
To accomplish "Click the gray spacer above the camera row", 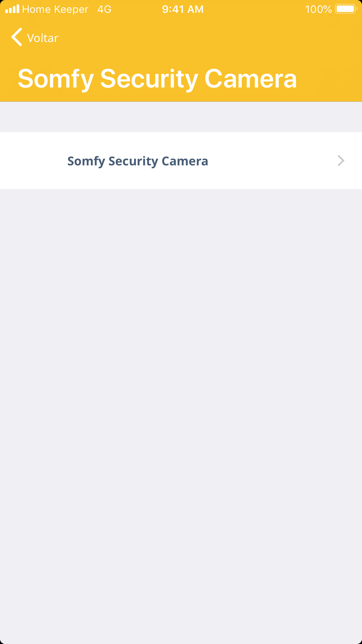I will (x=181, y=117).
